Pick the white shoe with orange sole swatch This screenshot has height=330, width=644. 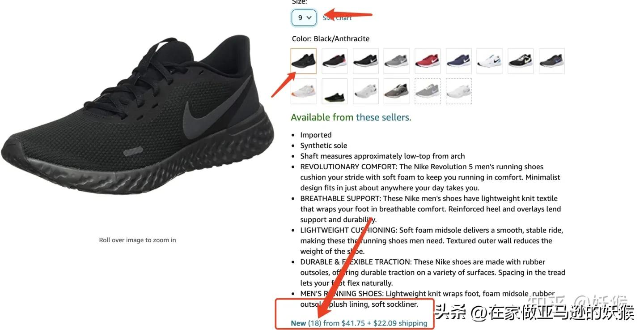[x=303, y=91]
